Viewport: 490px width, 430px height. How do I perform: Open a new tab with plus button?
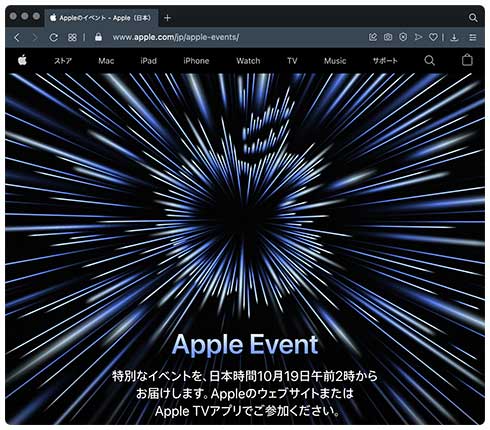pos(167,18)
